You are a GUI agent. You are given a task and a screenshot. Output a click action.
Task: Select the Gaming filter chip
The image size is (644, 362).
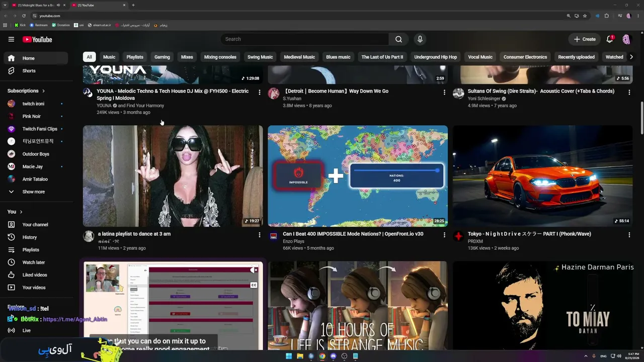point(162,57)
